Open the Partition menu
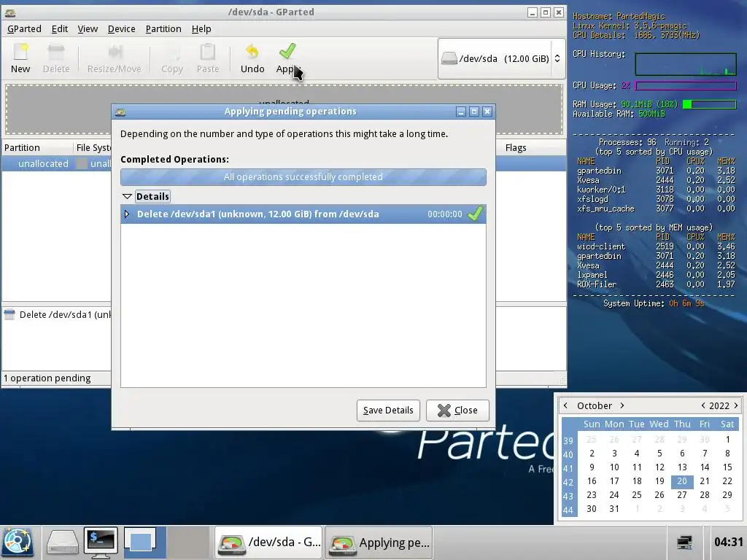Viewport: 747px width, 560px height. tap(163, 29)
